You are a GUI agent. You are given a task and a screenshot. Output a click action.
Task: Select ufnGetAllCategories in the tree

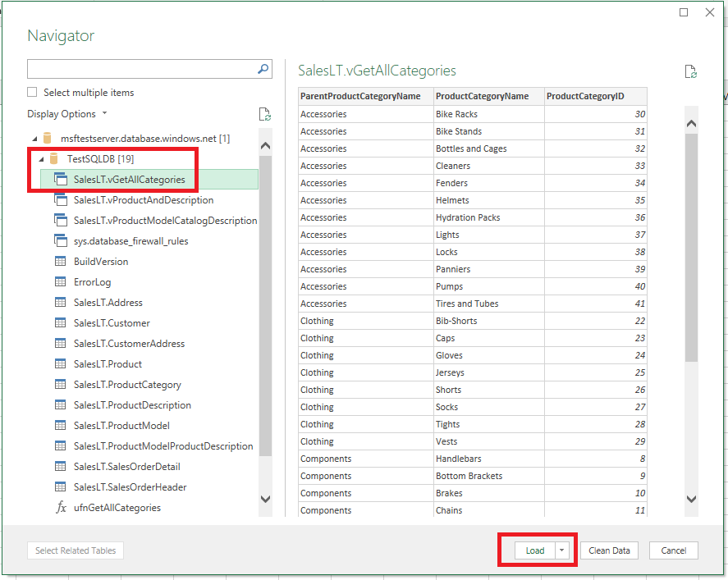(117, 508)
